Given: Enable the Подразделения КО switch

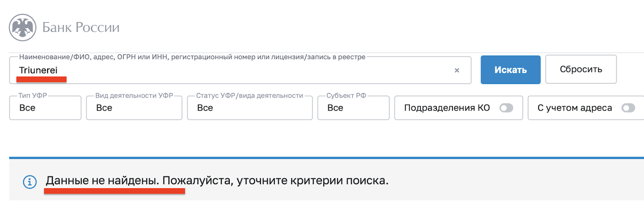Looking at the screenshot, I should [506, 108].
